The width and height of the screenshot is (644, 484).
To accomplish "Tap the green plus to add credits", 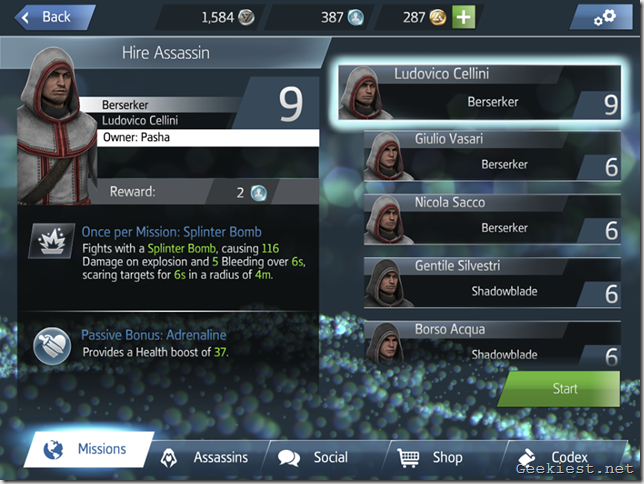I will [463, 17].
